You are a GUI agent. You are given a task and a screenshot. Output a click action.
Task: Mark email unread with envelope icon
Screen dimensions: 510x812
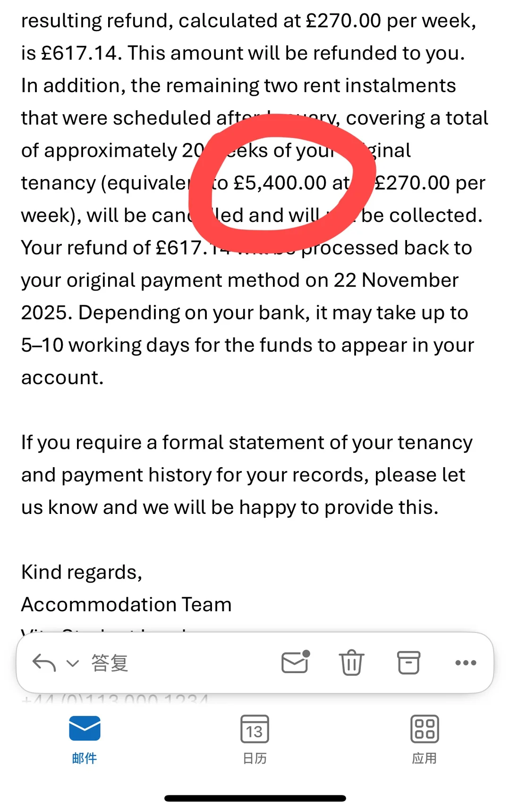(296, 662)
